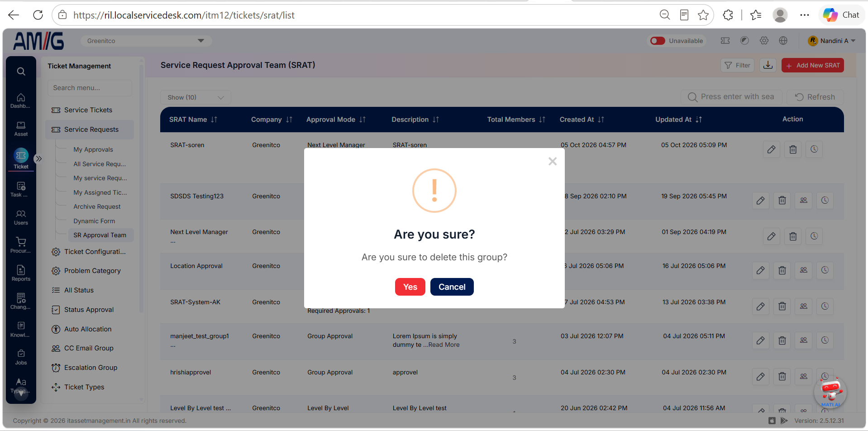
Task: Click the Add New SRAT button
Action: [813, 65]
